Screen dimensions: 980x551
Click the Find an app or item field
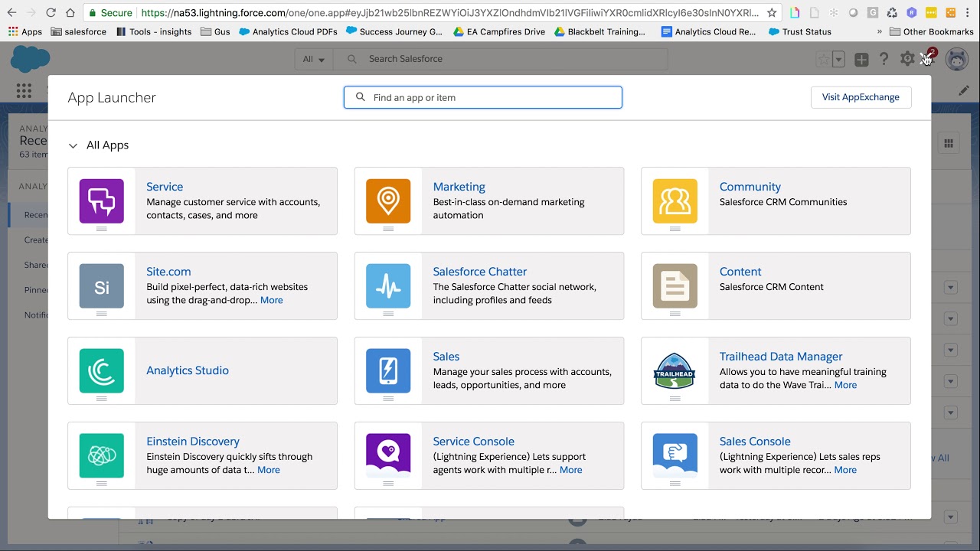[483, 97]
